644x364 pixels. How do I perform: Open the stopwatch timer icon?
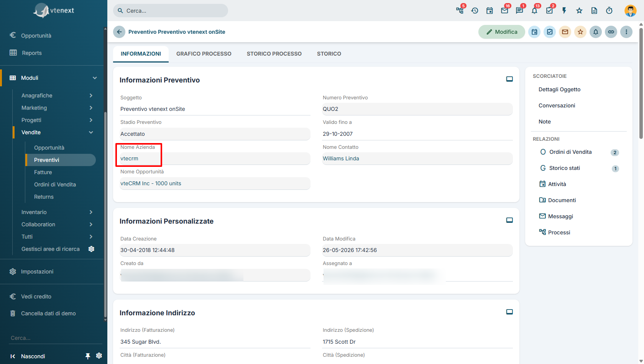point(609,11)
